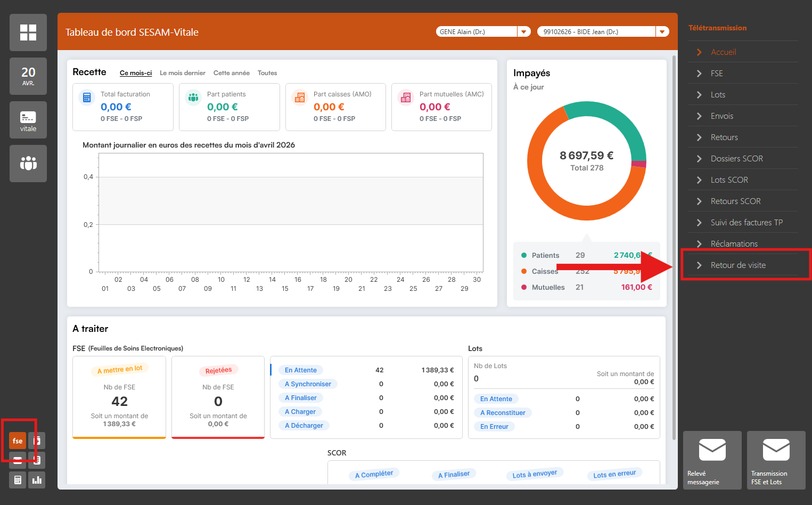The width and height of the screenshot is (812, 505).
Task: Select the 'Le mois dernier' Recette tab
Action: 183,73
